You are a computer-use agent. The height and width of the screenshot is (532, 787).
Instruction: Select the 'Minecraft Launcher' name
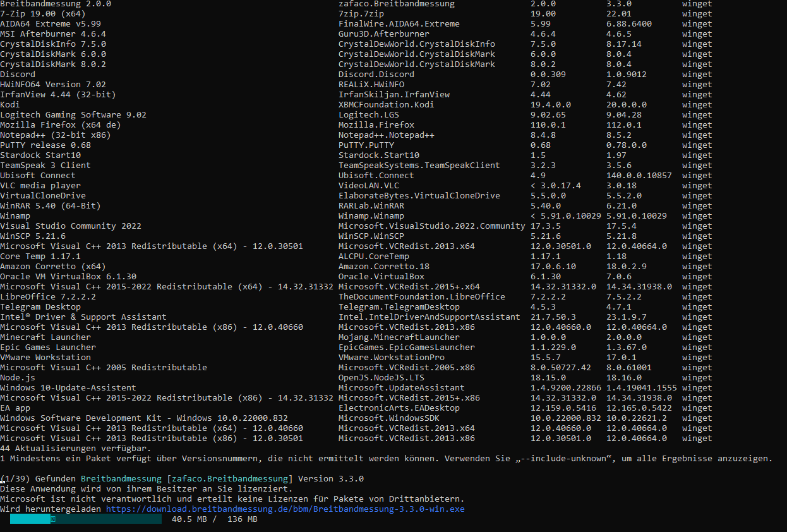pos(45,337)
